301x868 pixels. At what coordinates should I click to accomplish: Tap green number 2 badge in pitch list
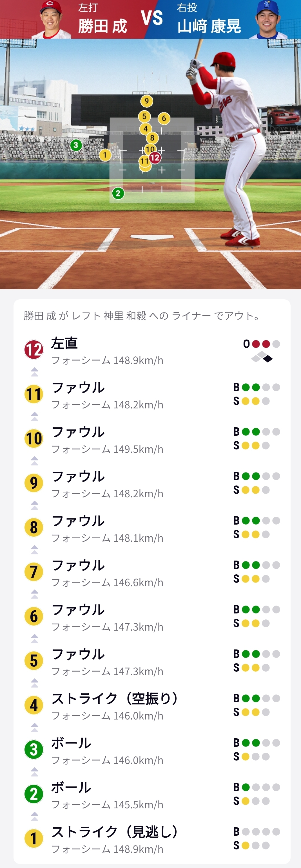pyautogui.click(x=34, y=794)
